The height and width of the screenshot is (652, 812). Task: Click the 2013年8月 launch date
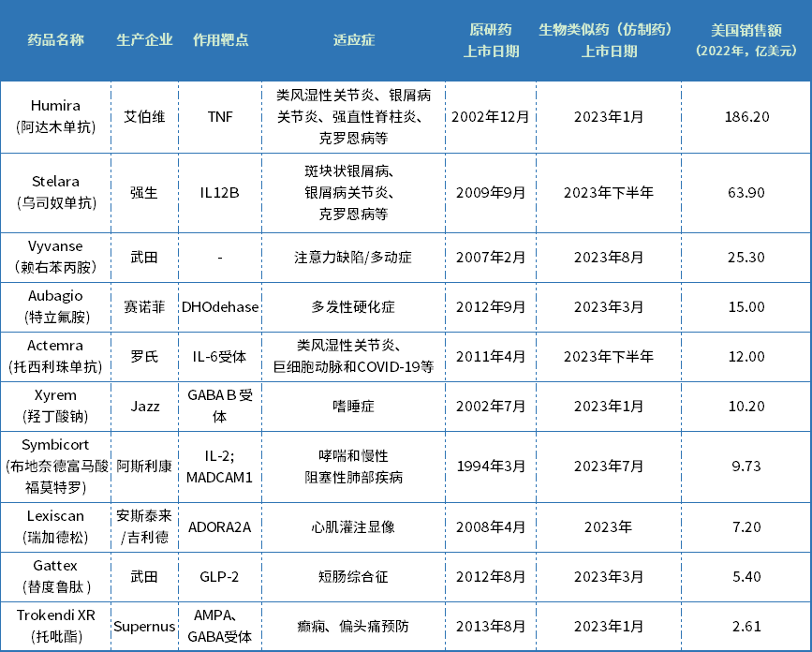[x=491, y=626]
